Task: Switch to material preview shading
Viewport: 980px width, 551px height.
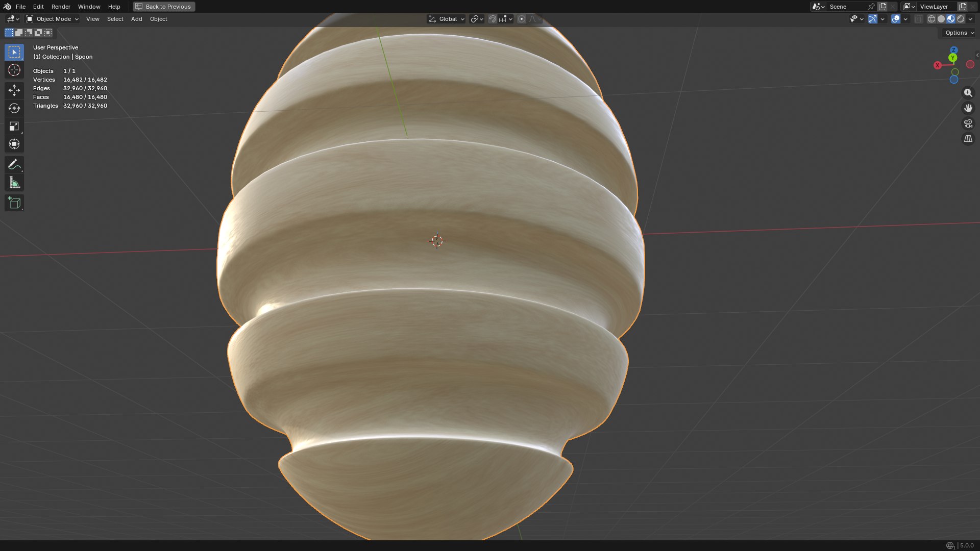Action: coord(951,19)
